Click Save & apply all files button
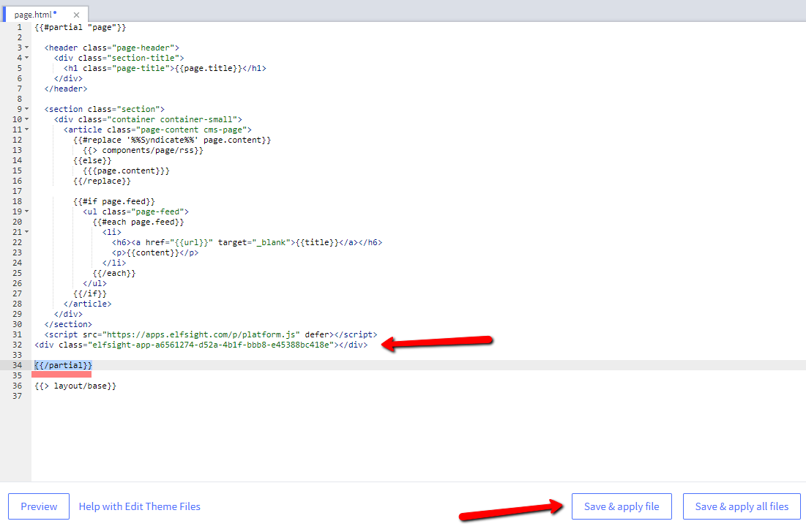The image size is (806, 532). [x=742, y=506]
